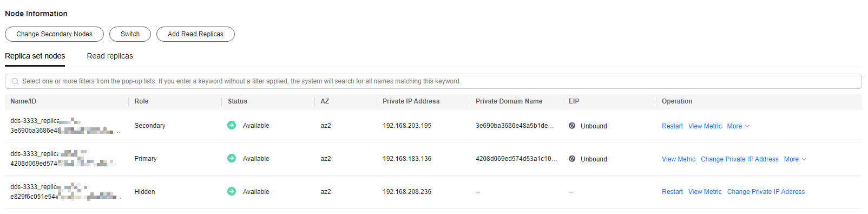
Task: Click green Available status icon for Secondary node
Action: click(x=232, y=125)
